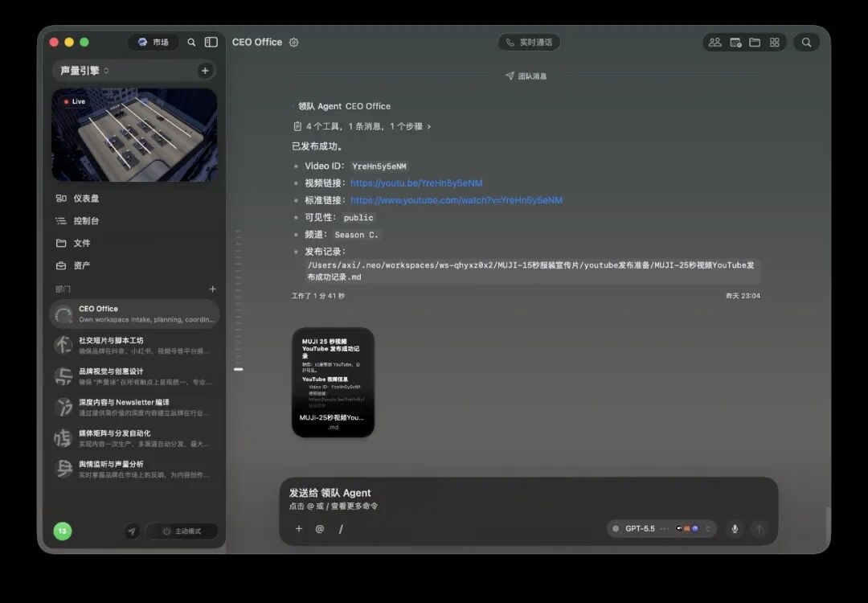The image size is (868, 603).
Task: Click the 发送给 领队 Agent message input
Action: tap(529, 498)
